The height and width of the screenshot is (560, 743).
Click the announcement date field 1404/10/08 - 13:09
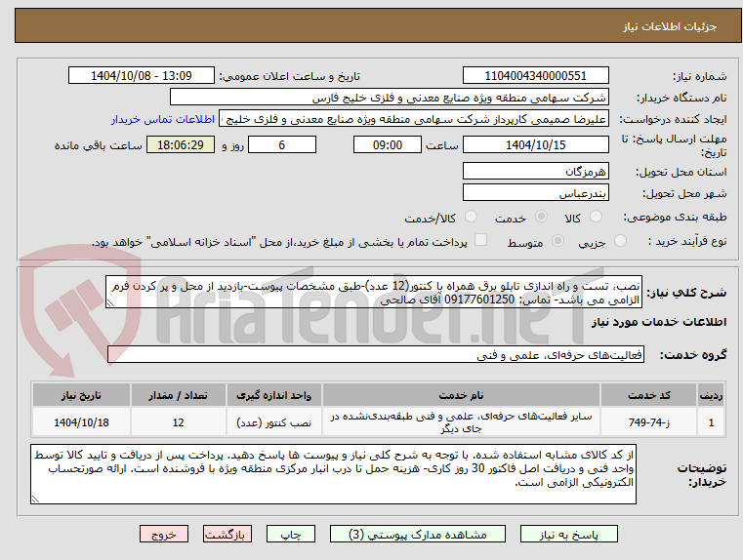(142, 75)
